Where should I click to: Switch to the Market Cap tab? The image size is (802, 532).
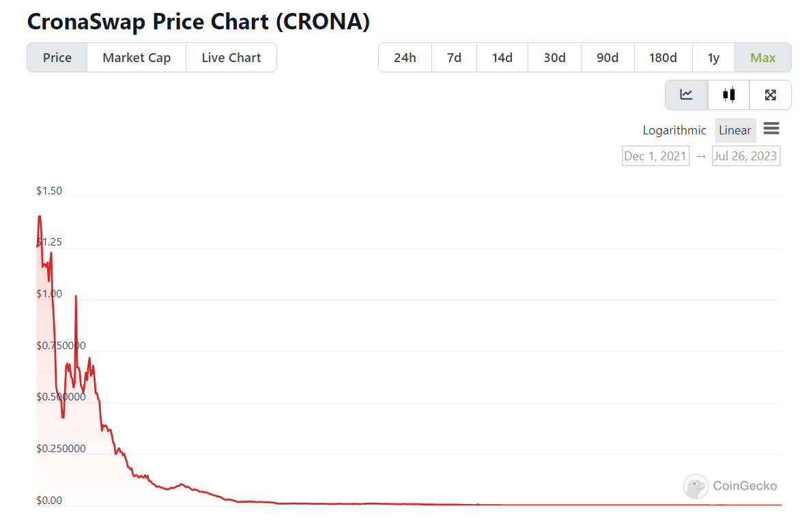click(x=137, y=57)
